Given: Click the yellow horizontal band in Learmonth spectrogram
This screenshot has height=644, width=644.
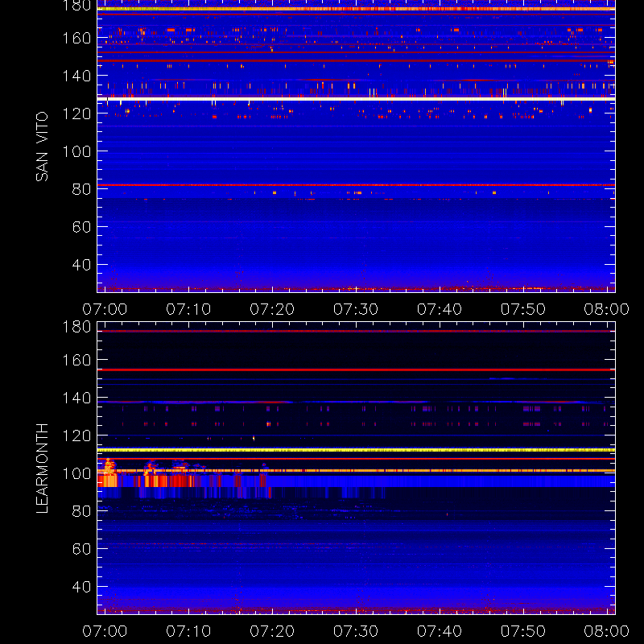Looking at the screenshot, I should point(356,451).
